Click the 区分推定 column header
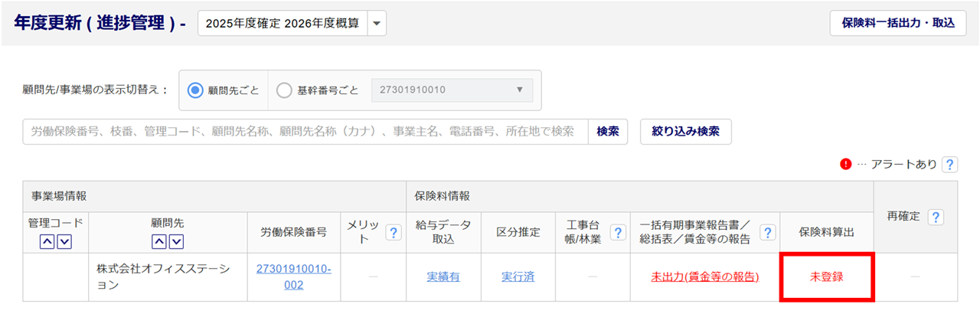The width and height of the screenshot is (980, 314). pos(518,232)
